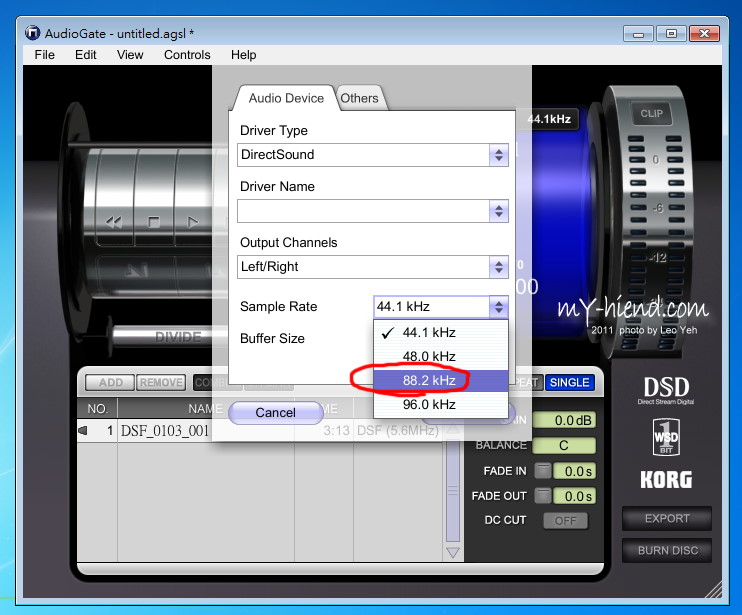Click the 44.1kHz display readout
Image resolution: width=742 pixels, height=615 pixels.
coord(549,119)
